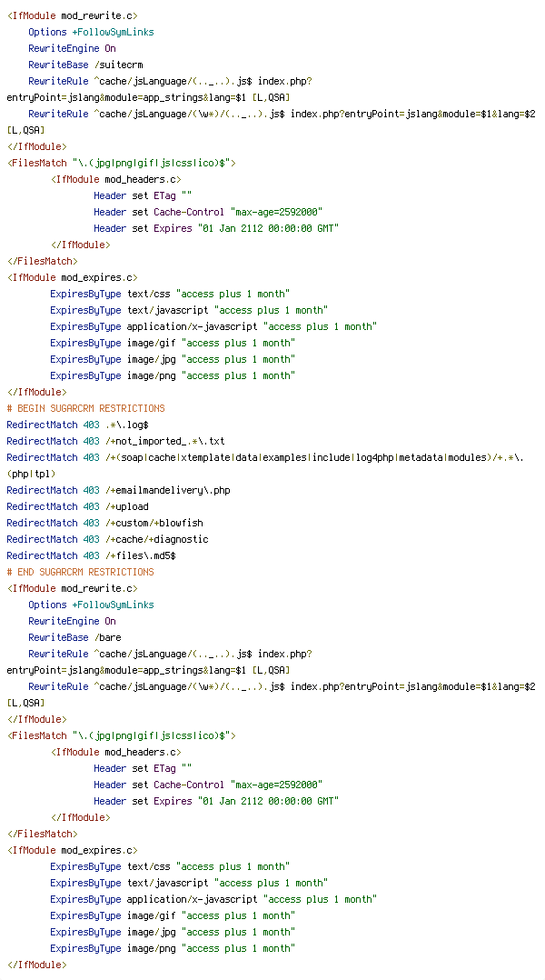This screenshot has height=980, width=545.
Task: Click the RedirectMatch line containing 'not_imported_'
Action: click(116, 441)
